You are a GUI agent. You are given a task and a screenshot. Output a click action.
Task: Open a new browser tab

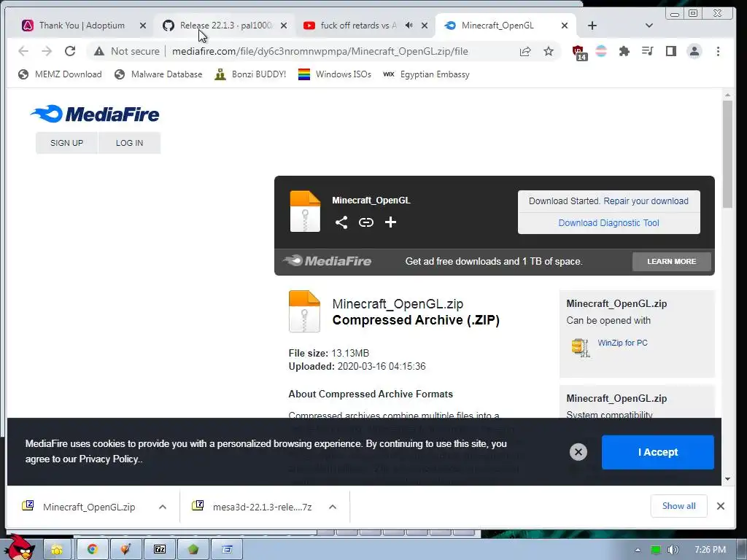pos(592,26)
